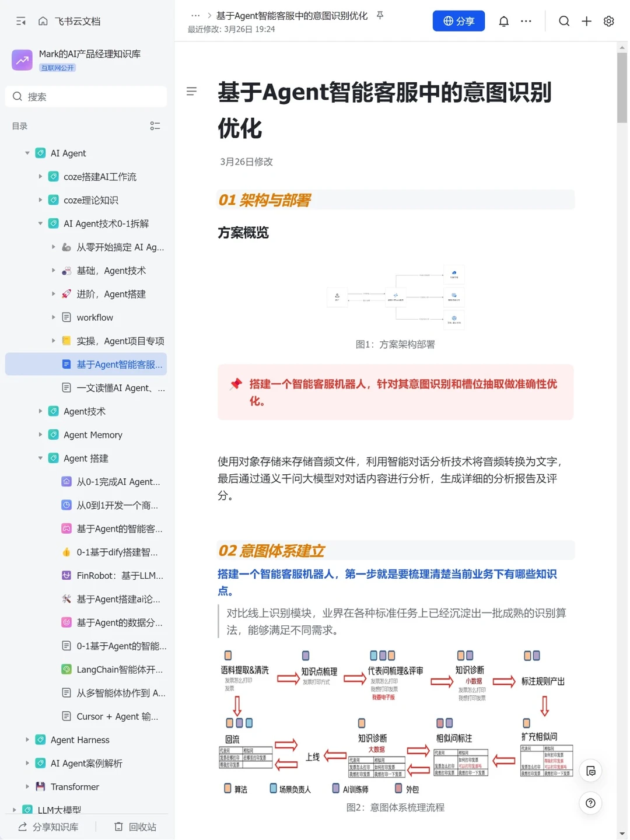This screenshot has width=630, height=840.
Task: Click 回收站 link at bottom
Action: [x=135, y=827]
